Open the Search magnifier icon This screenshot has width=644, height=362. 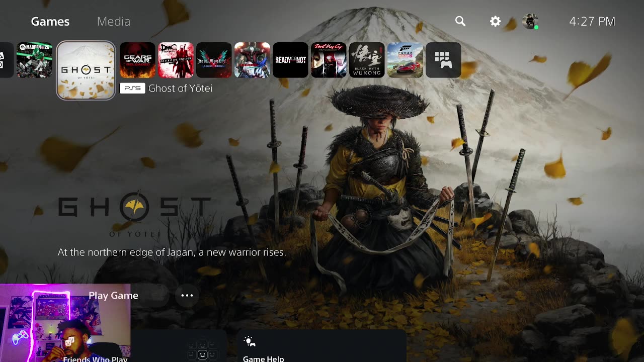(x=460, y=21)
